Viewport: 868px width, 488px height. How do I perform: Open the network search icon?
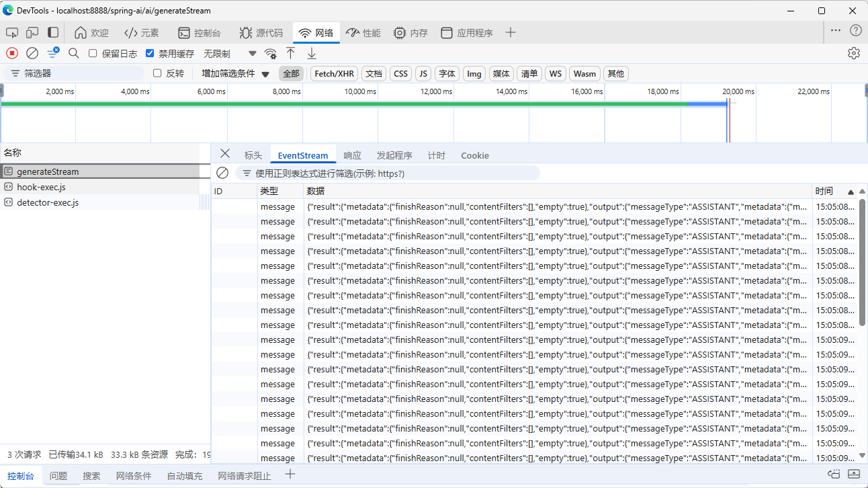click(74, 53)
